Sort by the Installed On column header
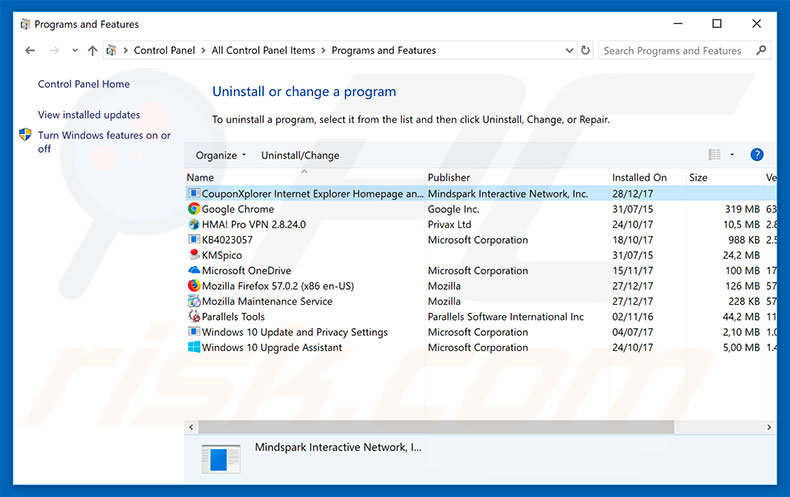 [639, 177]
